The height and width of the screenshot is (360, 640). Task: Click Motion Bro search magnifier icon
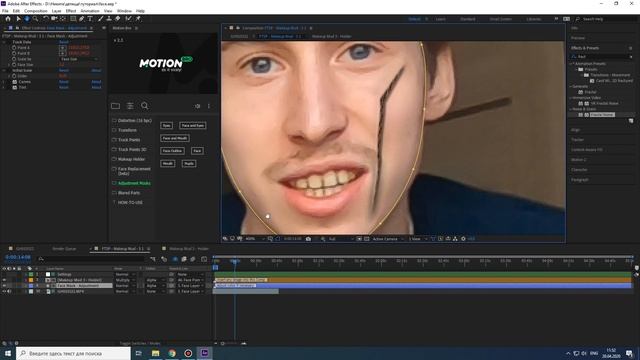[144, 106]
